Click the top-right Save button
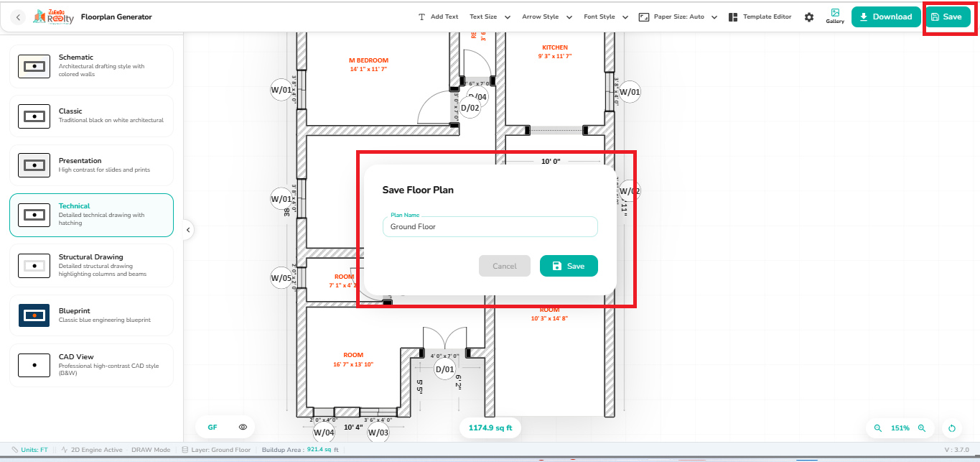Image resolution: width=980 pixels, height=462 pixels. click(947, 17)
